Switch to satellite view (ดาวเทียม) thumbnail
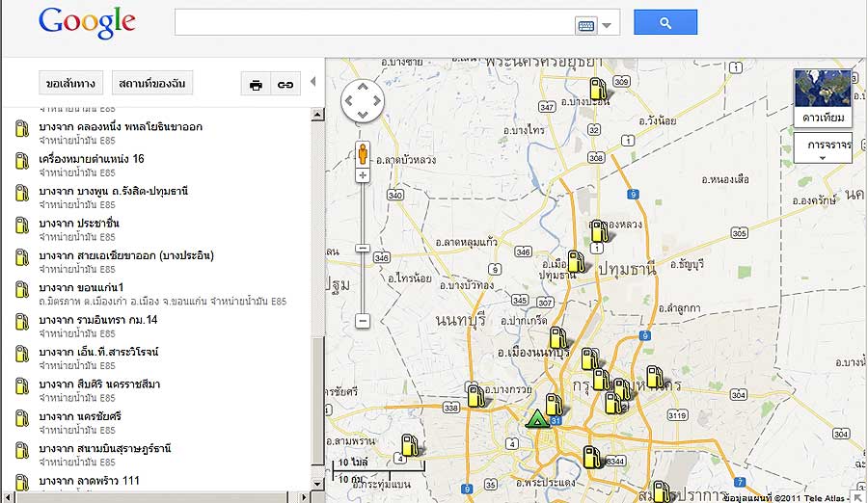The image size is (868, 503). (823, 98)
